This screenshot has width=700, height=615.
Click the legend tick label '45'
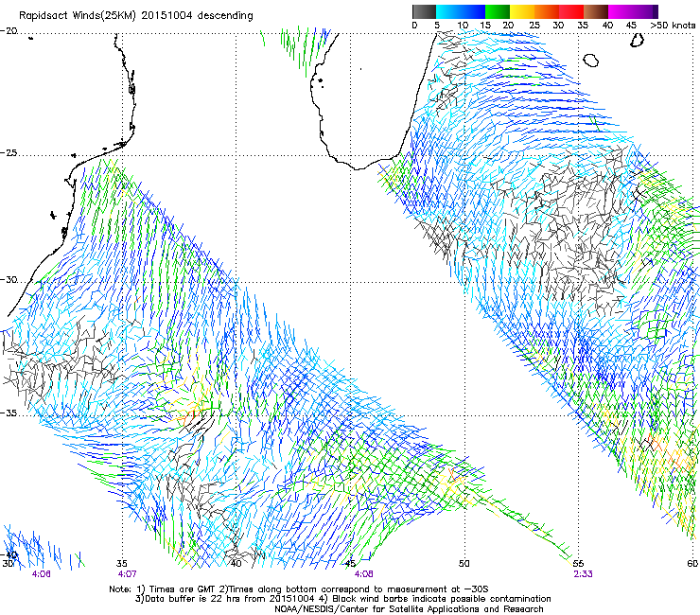point(631,26)
